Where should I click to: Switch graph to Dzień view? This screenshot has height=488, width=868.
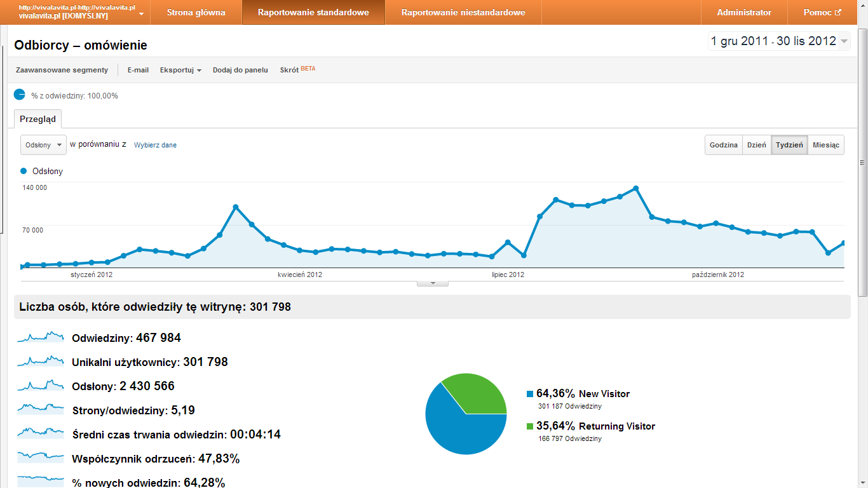pos(757,145)
